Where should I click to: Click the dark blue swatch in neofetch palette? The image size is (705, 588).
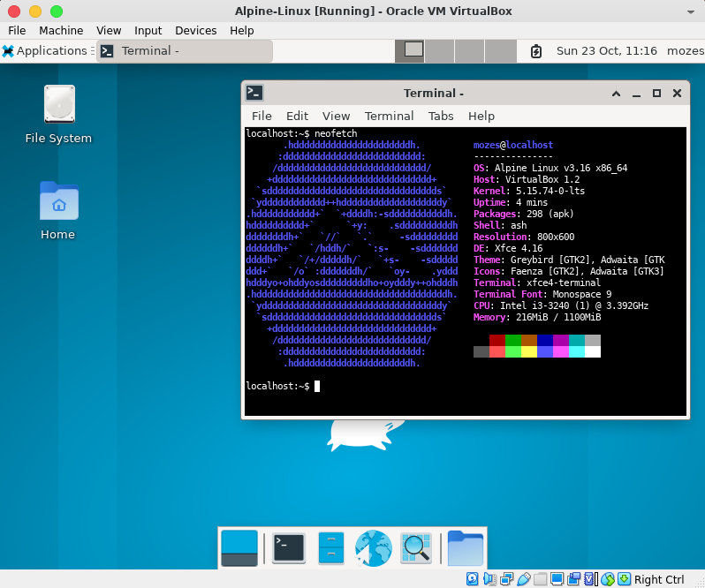(545, 340)
